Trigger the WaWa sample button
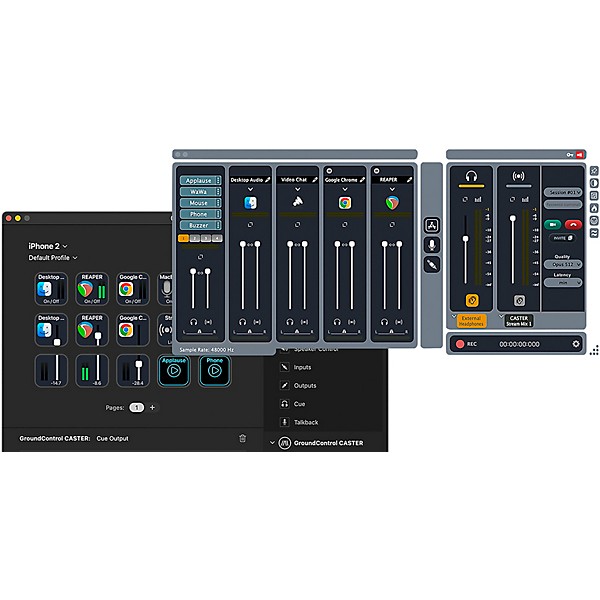The image size is (600, 600). pyautogui.click(x=198, y=191)
